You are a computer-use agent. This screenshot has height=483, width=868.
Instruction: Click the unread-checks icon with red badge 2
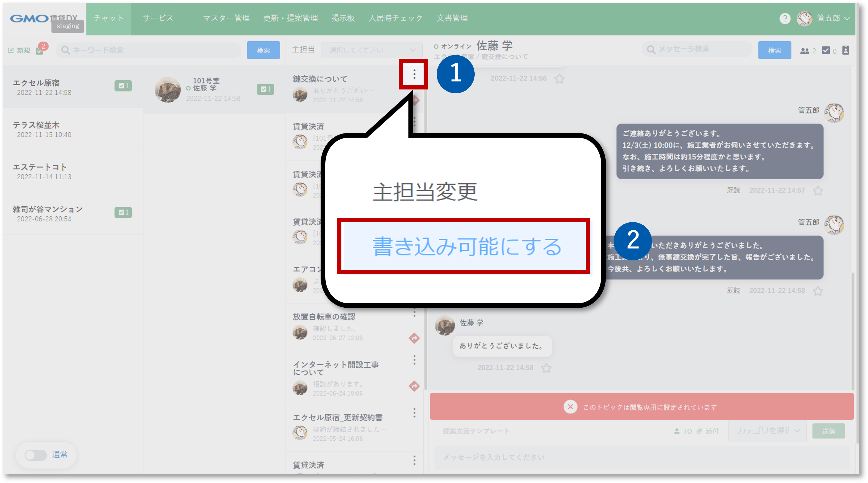(40, 50)
